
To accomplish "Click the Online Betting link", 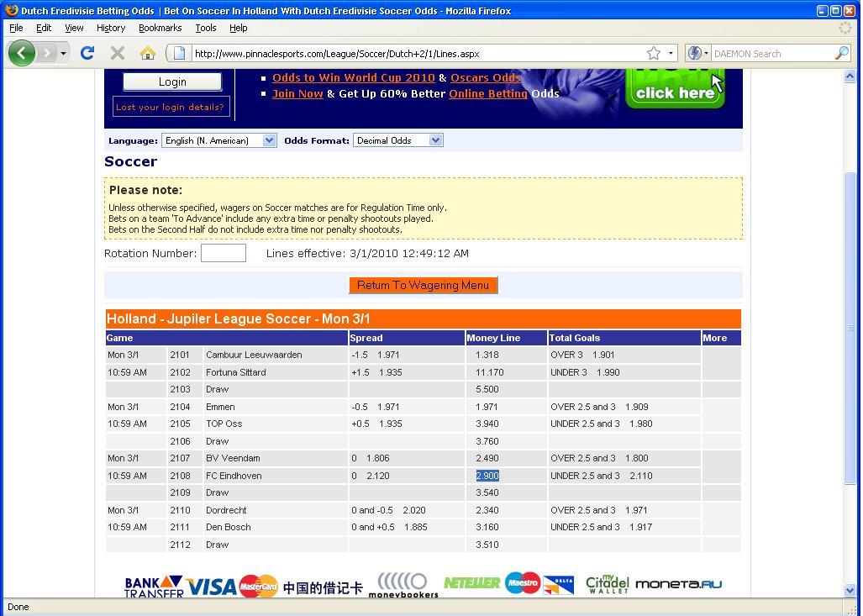I will (488, 93).
